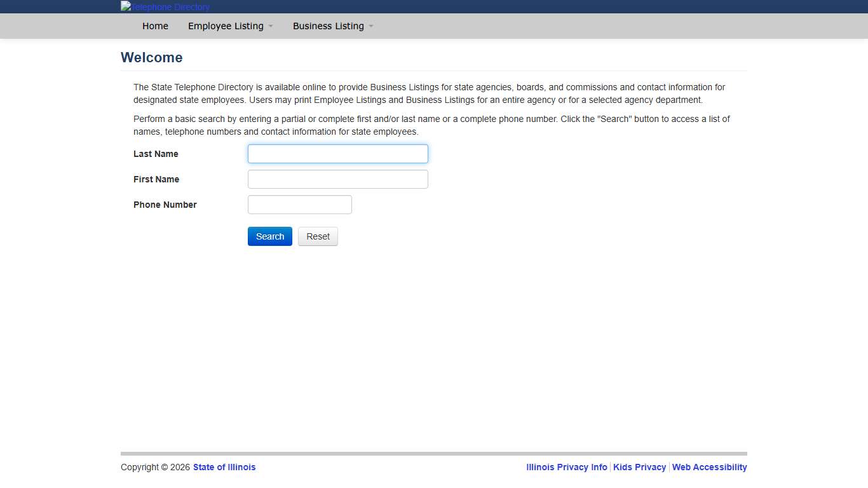Click the Telephone Directory logo image

(165, 7)
